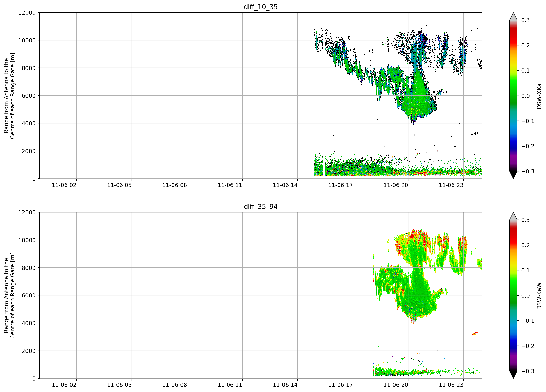Click the 11-06 20 tick under diff_35_94

(x=396, y=385)
